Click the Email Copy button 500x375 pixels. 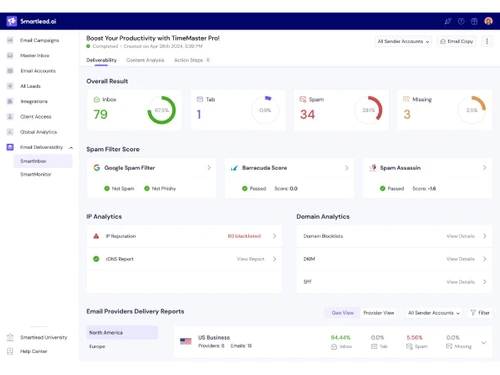(x=457, y=41)
